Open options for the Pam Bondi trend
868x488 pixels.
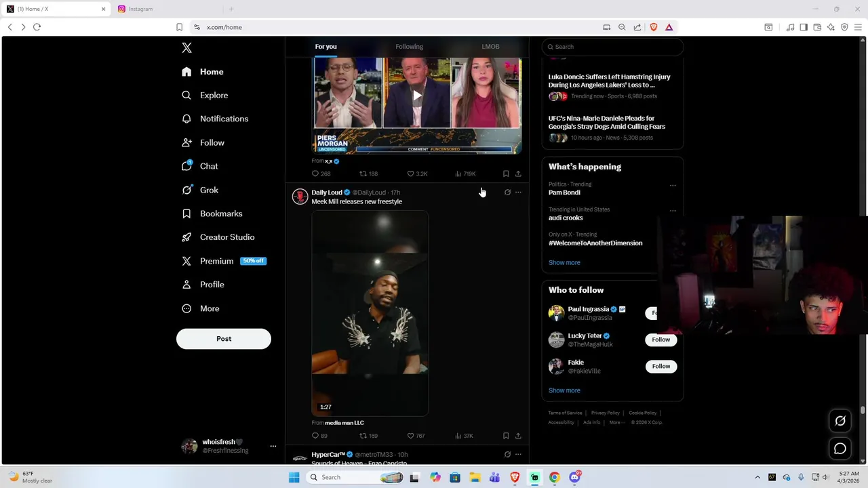tap(673, 185)
